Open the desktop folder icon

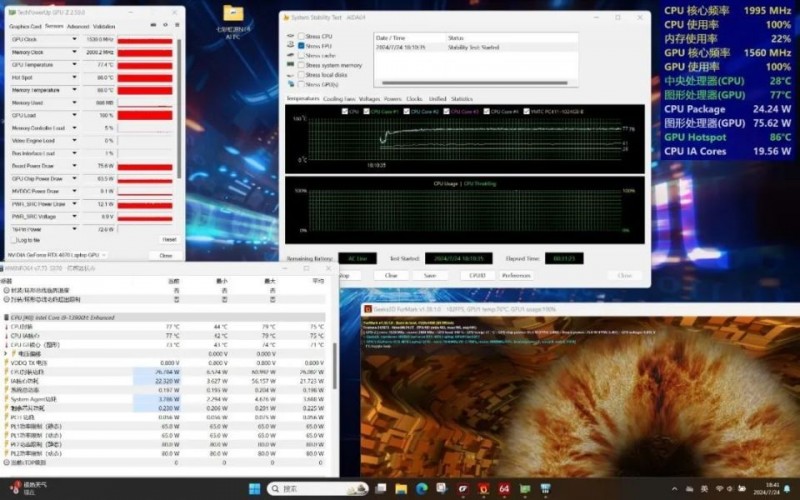click(x=232, y=14)
